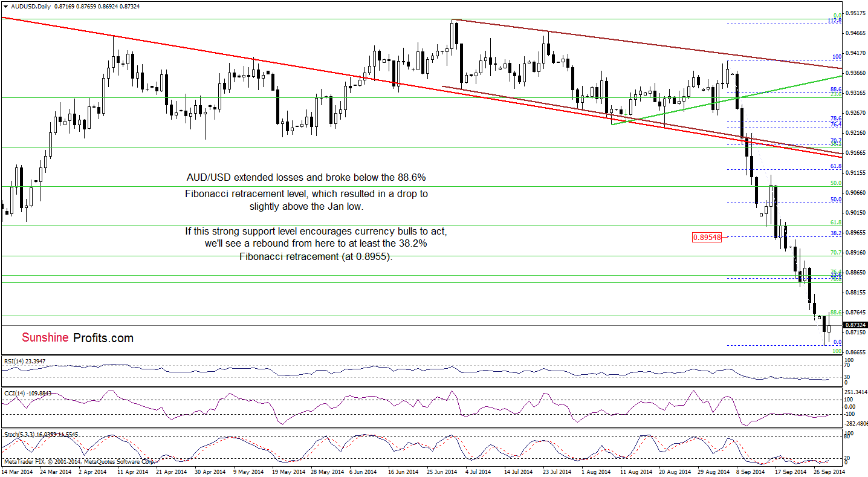Click the blue 38.2 Fibonacci level label
868x477 pixels.
point(837,233)
